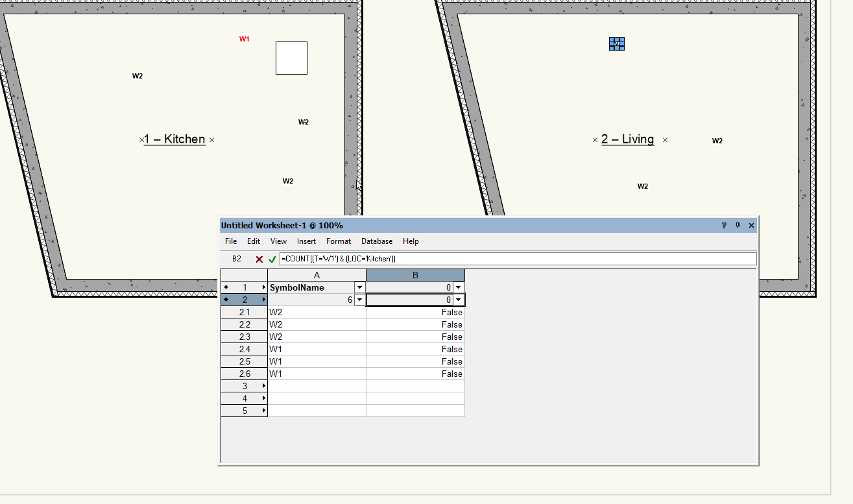Click the worksheet help question mark icon
Viewport: 853px width, 504px height.
724,226
